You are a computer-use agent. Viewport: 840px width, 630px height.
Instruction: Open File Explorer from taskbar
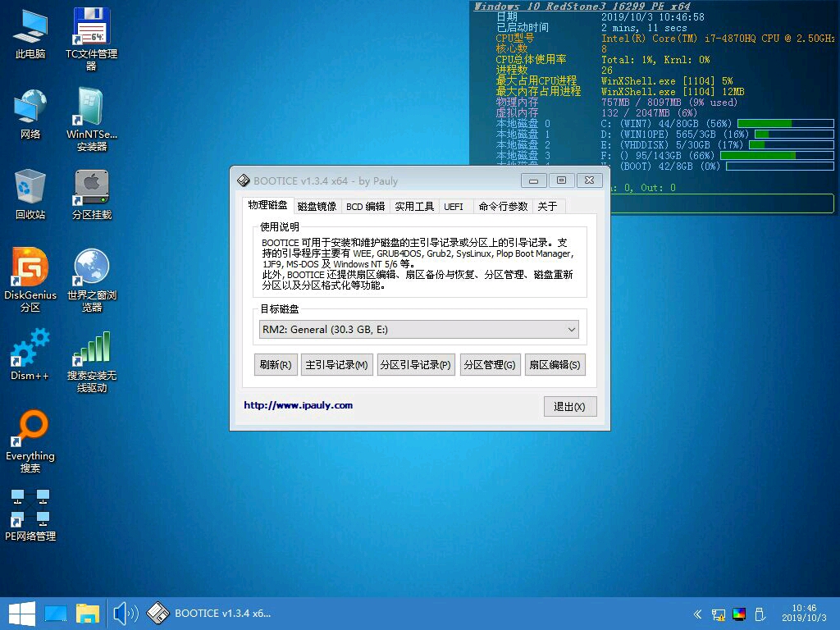coord(87,614)
